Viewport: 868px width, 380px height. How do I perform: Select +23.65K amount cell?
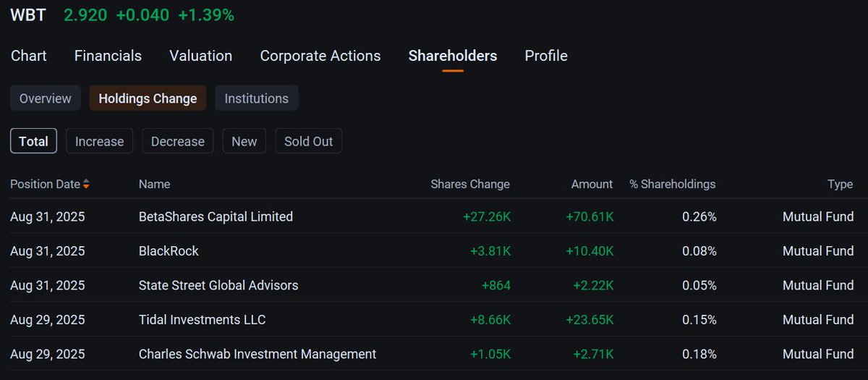point(590,320)
